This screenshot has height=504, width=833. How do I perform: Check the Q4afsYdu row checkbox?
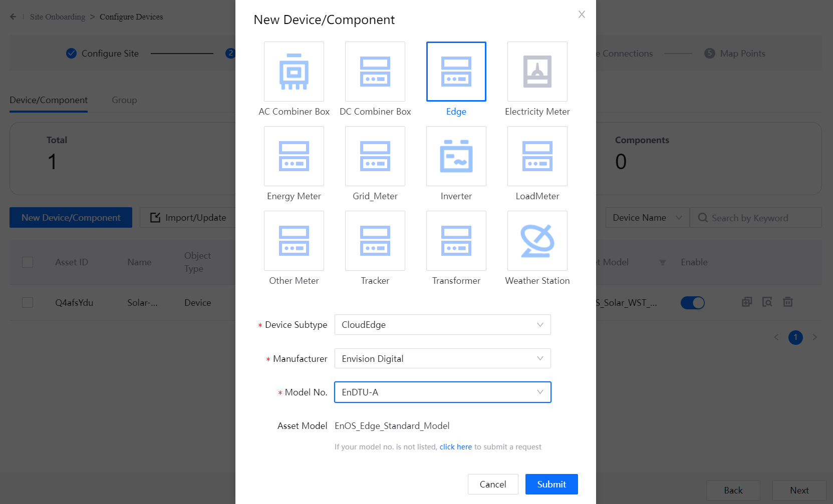[x=28, y=303]
